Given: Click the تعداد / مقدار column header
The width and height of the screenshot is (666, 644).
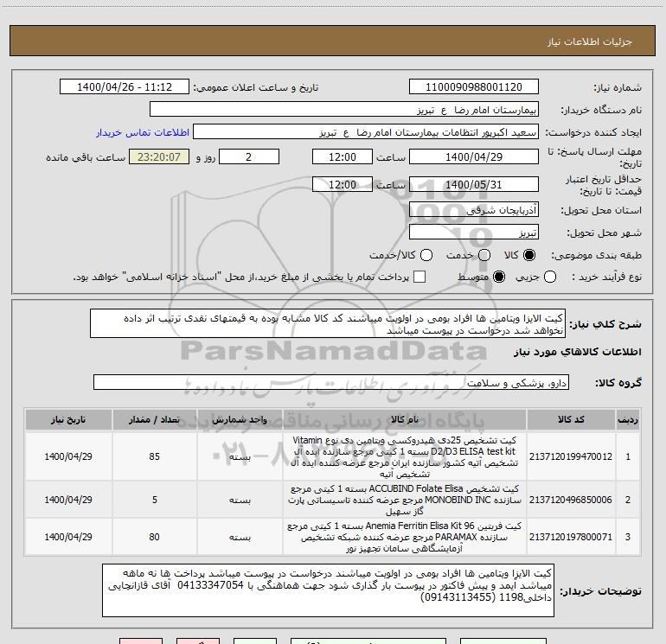Looking at the screenshot, I should click(155, 419).
